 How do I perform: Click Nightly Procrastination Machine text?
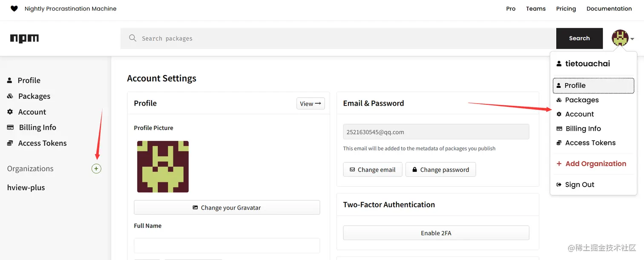[70, 9]
